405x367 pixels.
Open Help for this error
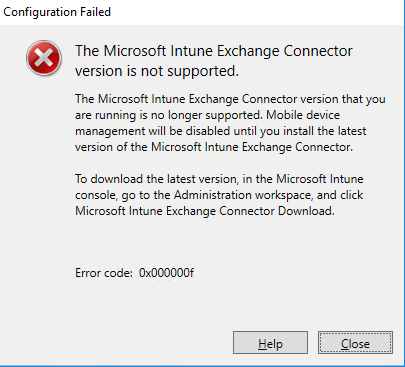click(270, 343)
